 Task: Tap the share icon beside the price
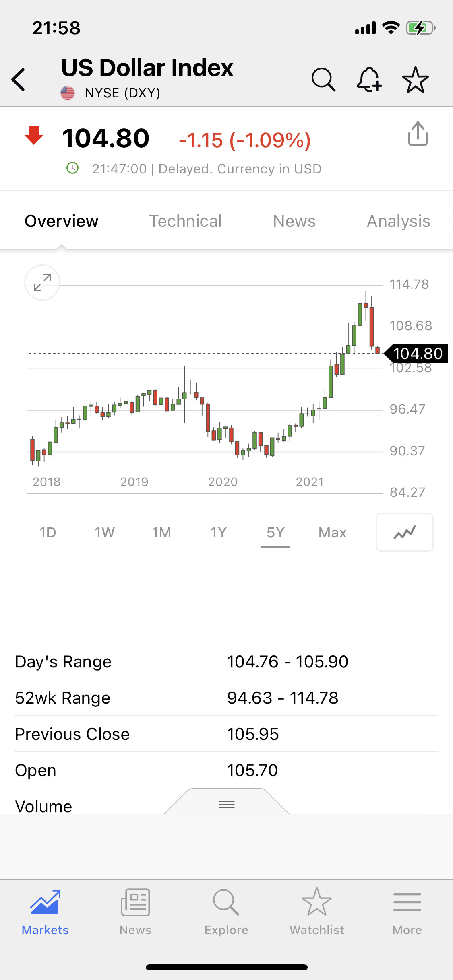pos(418,134)
